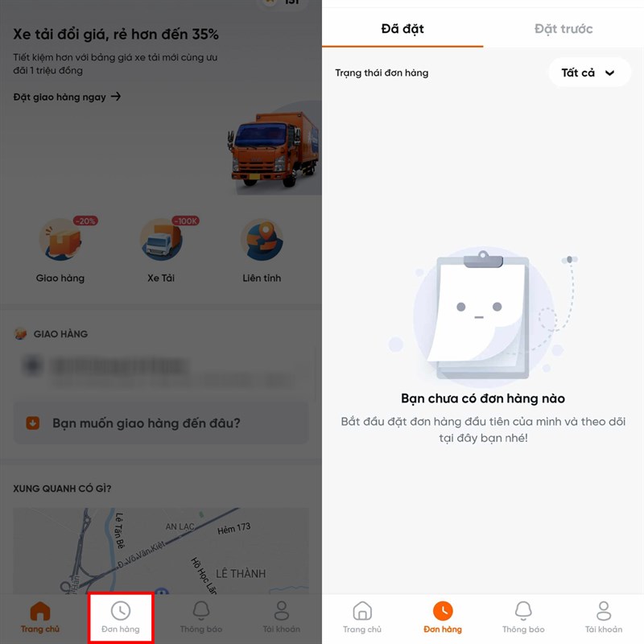Click the chevron next to Tất cả
This screenshot has height=644, width=644.
610,73
